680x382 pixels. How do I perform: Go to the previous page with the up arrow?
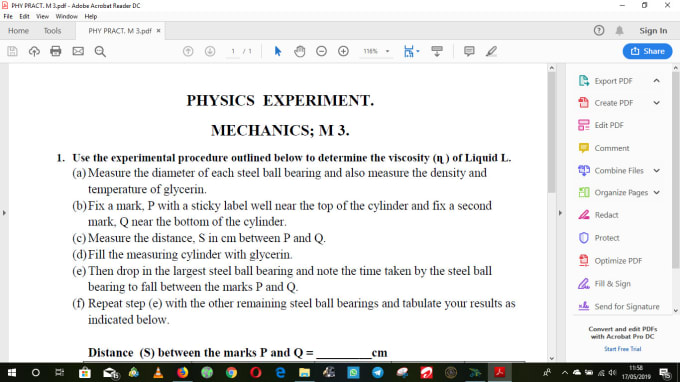click(188, 51)
